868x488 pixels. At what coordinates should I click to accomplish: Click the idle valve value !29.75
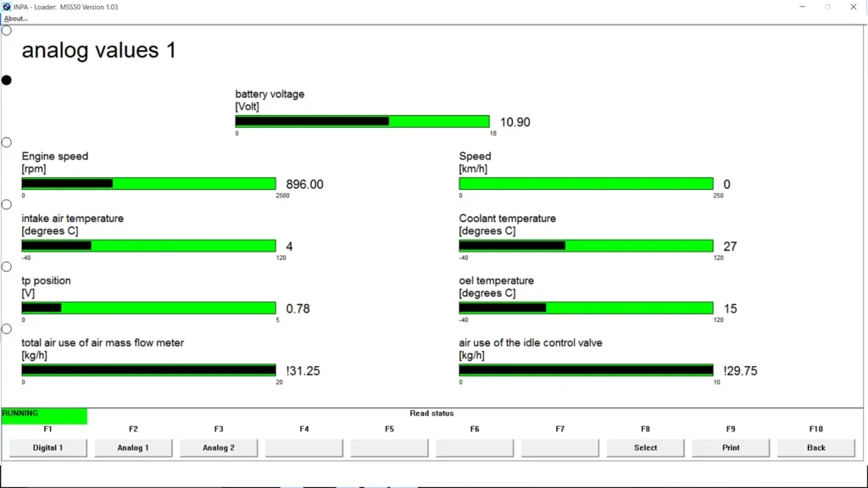point(740,371)
